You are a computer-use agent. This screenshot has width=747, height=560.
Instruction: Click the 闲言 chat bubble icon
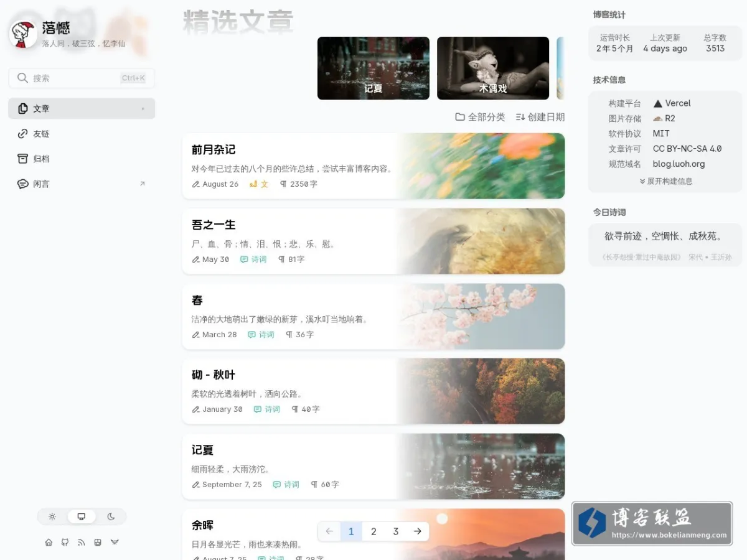point(23,184)
